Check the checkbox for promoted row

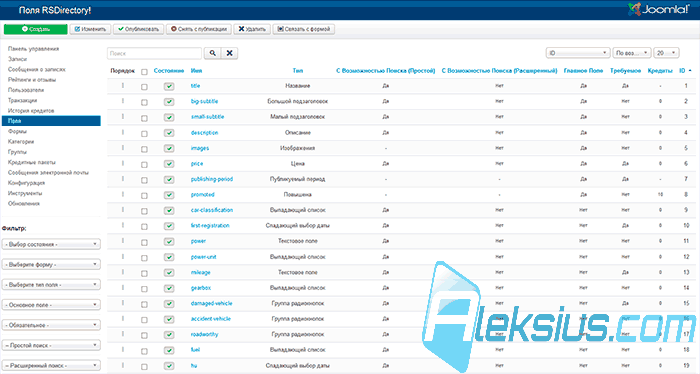[x=144, y=195]
